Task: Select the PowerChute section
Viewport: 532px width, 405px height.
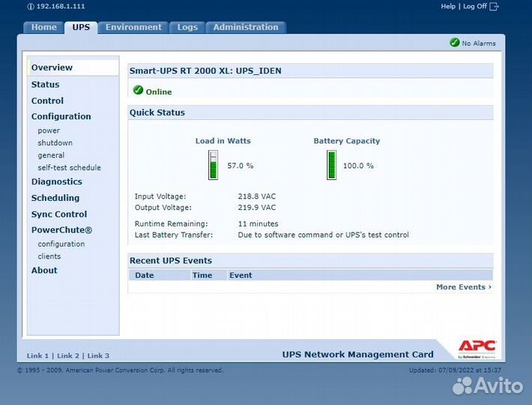Action: (61, 230)
